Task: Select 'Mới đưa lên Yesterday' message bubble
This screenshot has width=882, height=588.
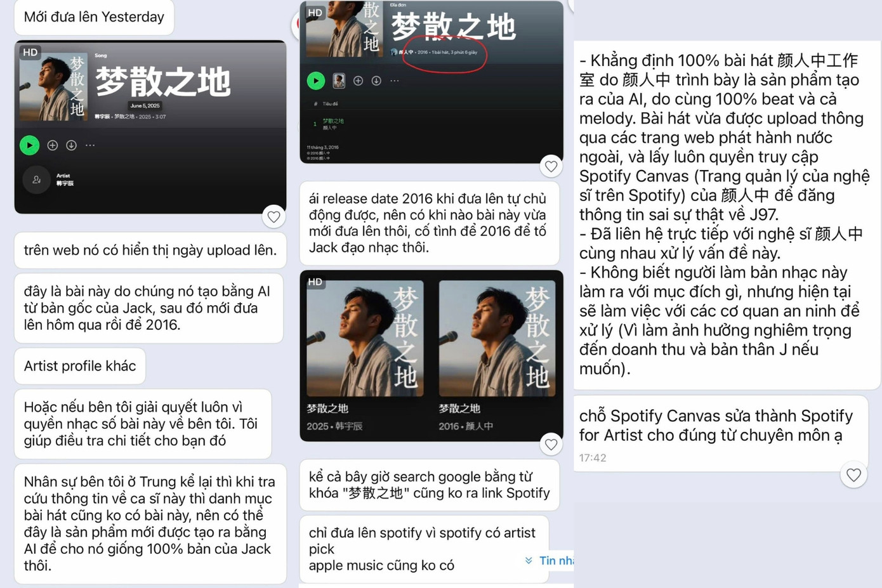Action: click(94, 17)
